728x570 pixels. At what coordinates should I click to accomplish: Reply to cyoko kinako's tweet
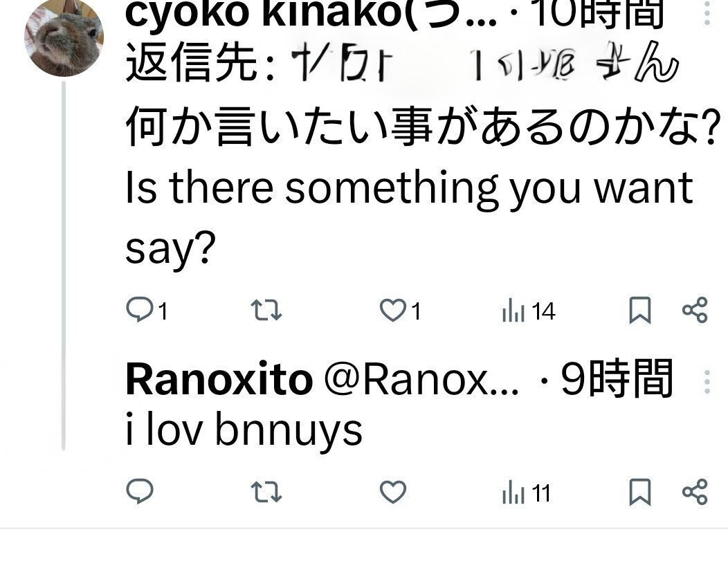[x=140, y=311]
